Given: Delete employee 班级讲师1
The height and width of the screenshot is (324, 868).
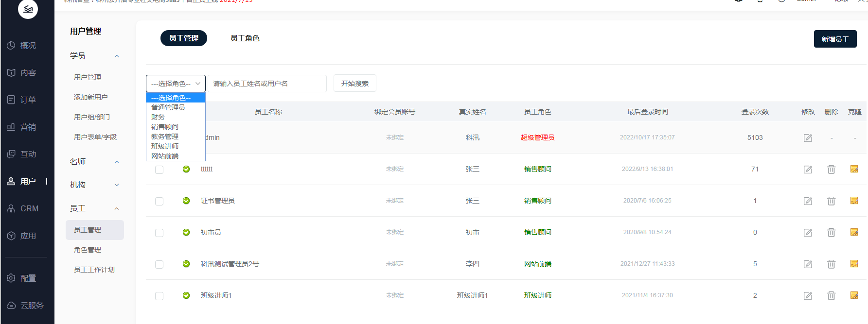Looking at the screenshot, I should [x=831, y=295].
